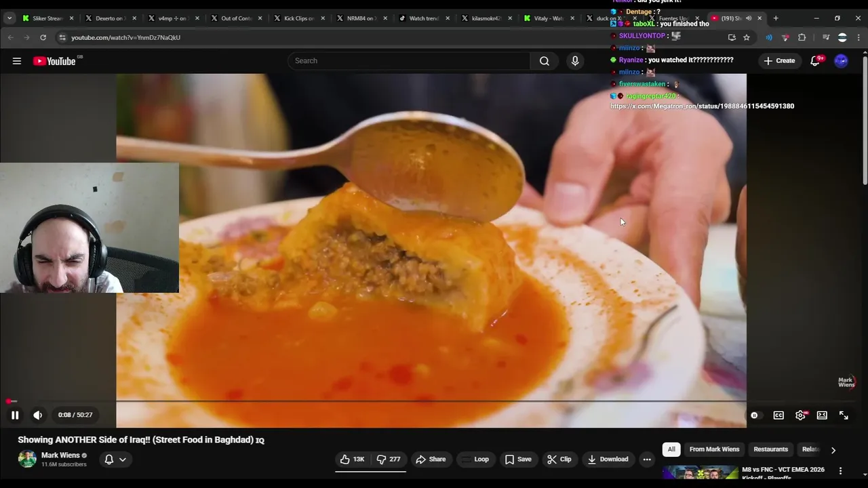Select the Restaurants filter chip
The image size is (868, 488).
pos(770,449)
